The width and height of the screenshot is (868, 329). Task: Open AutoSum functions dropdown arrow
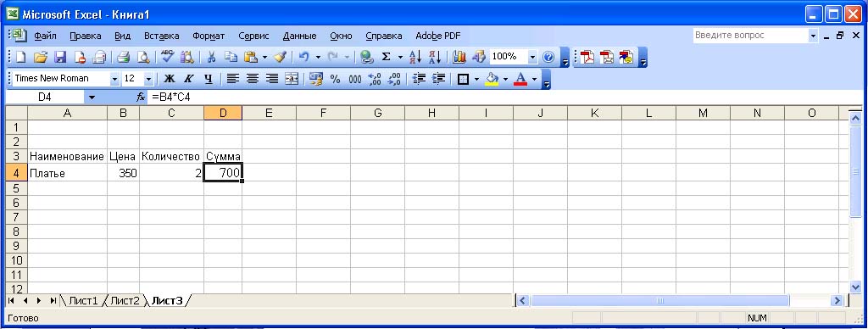pos(400,57)
